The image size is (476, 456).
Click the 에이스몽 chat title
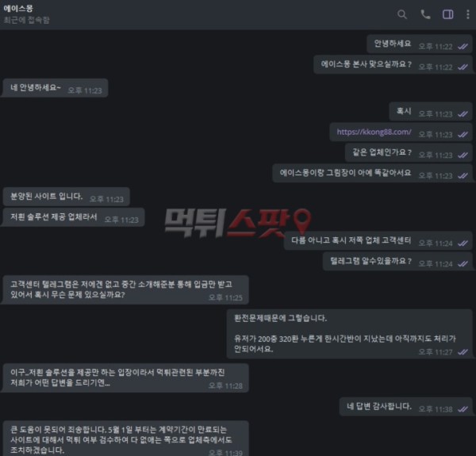click(x=18, y=9)
